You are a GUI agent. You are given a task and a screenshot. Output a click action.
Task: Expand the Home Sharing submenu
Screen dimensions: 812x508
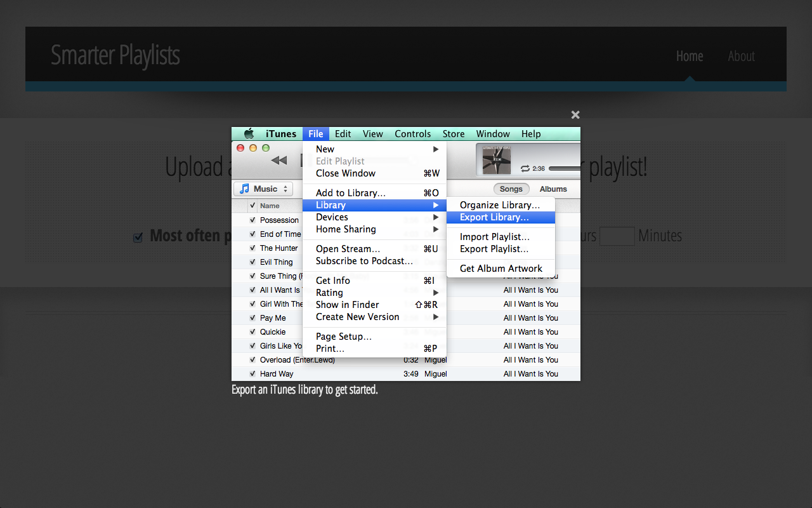[x=375, y=229]
